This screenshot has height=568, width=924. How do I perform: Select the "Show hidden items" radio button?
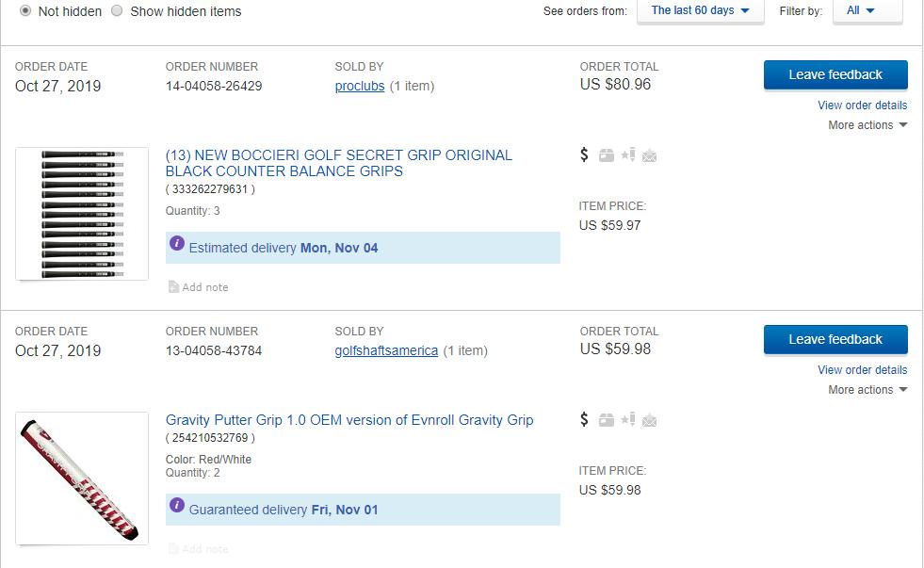117,11
